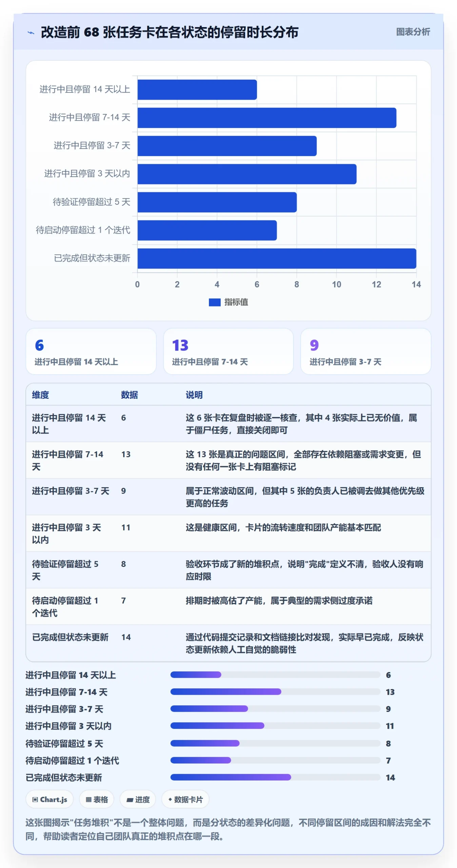The image size is (457, 868).
Task: Click the chart bar for 已完成但状态未更新
Action: 277,258
